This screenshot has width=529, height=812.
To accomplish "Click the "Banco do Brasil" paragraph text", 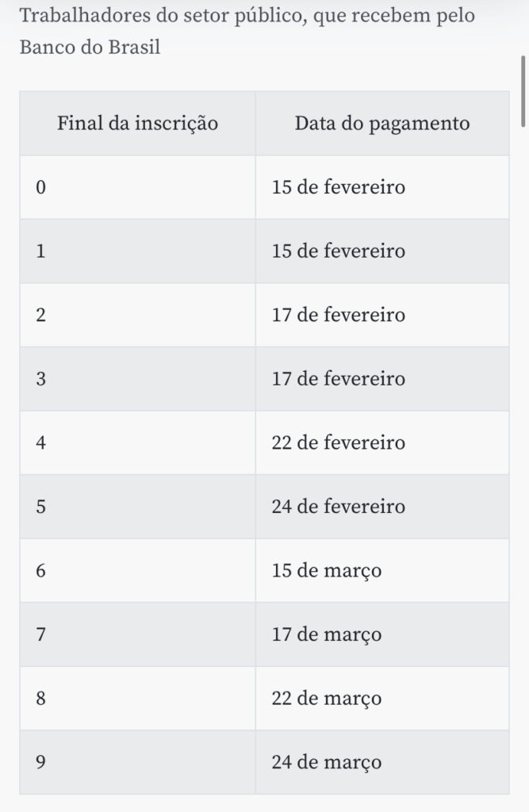I will pyautogui.click(x=90, y=48).
